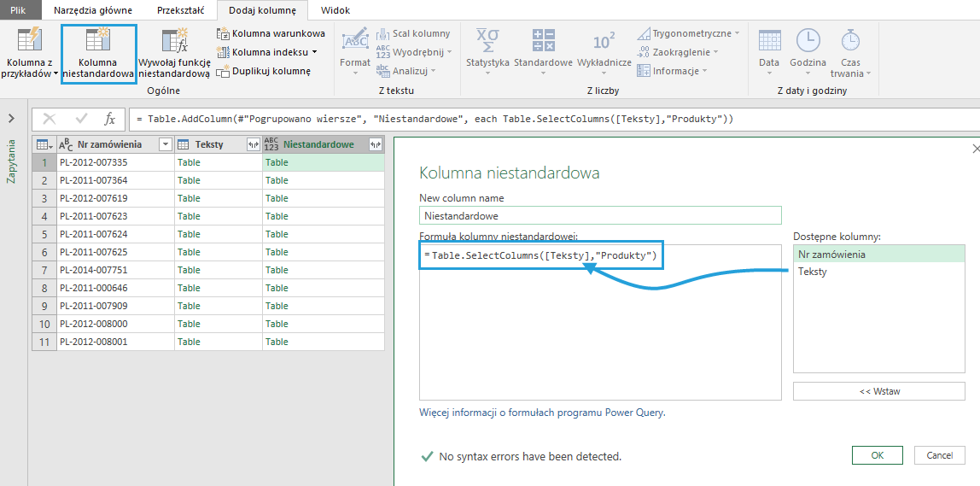Expand the Zapytania side panel

pos(12,118)
